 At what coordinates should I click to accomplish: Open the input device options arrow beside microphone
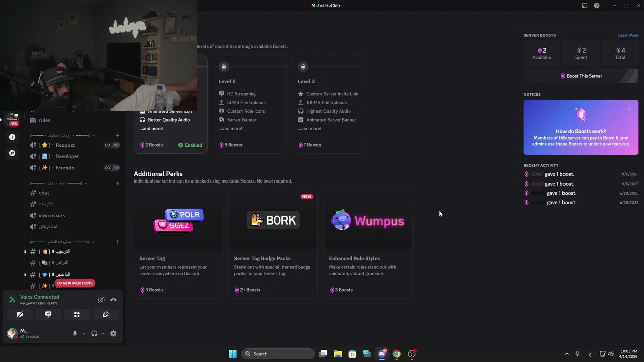coord(84,333)
